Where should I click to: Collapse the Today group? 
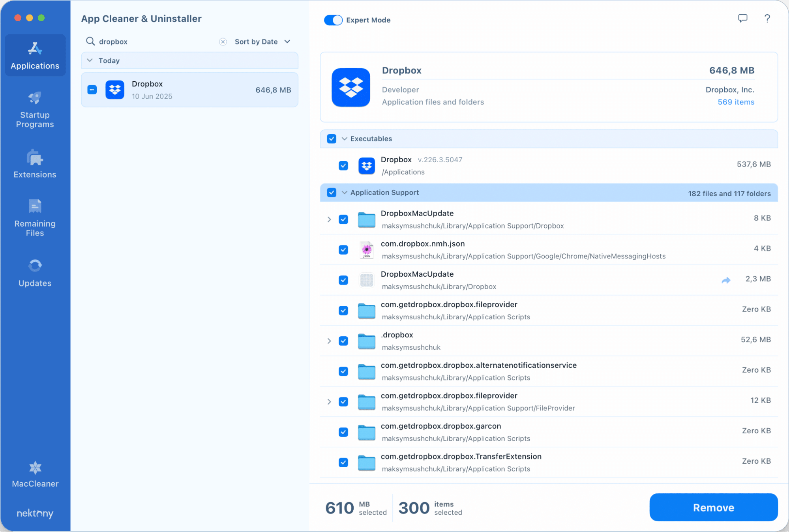pyautogui.click(x=90, y=61)
